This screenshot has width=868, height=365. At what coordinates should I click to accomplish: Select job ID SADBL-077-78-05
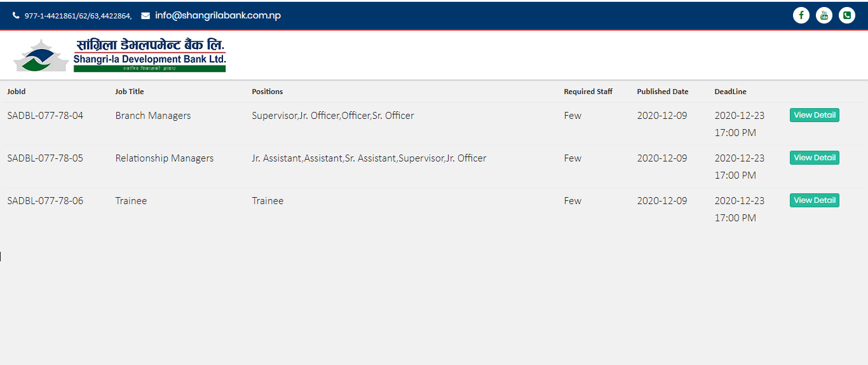click(45, 158)
